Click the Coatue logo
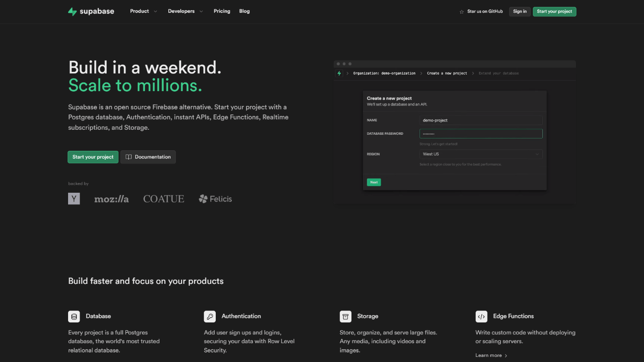The height and width of the screenshot is (362, 644). [x=164, y=199]
